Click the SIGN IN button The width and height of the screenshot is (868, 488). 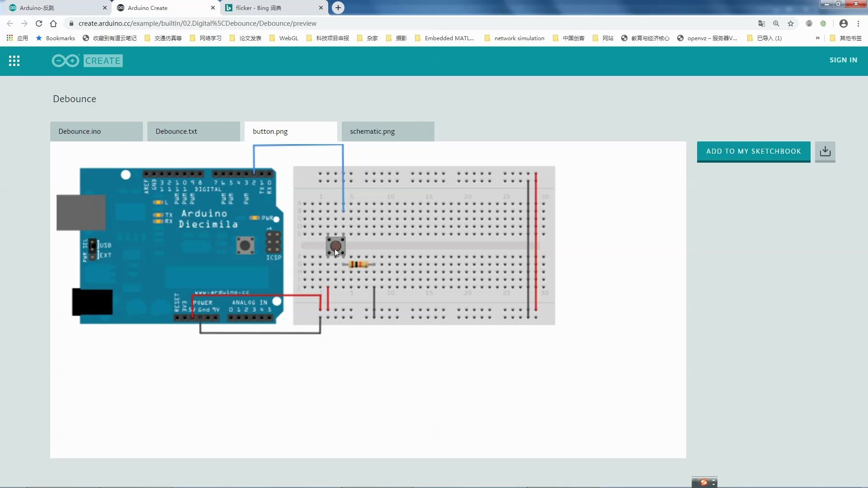point(843,60)
